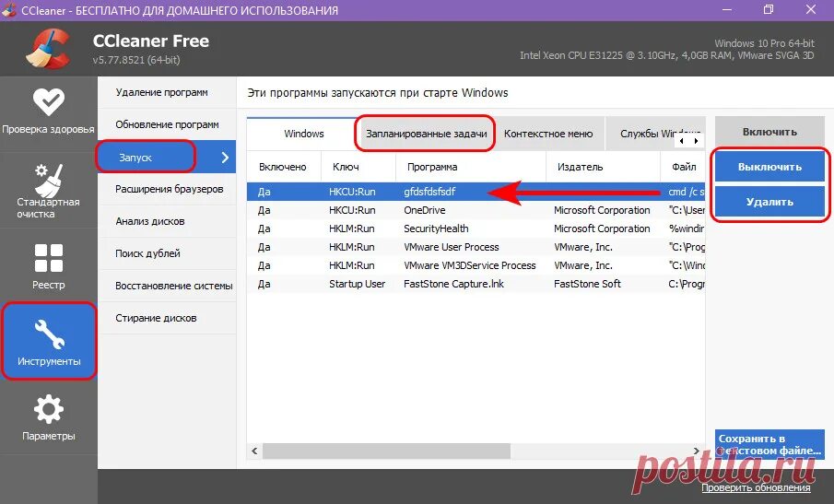Click 'Сохранить в текстовом файле' button
Screen dimensions: 834x504
769,444
